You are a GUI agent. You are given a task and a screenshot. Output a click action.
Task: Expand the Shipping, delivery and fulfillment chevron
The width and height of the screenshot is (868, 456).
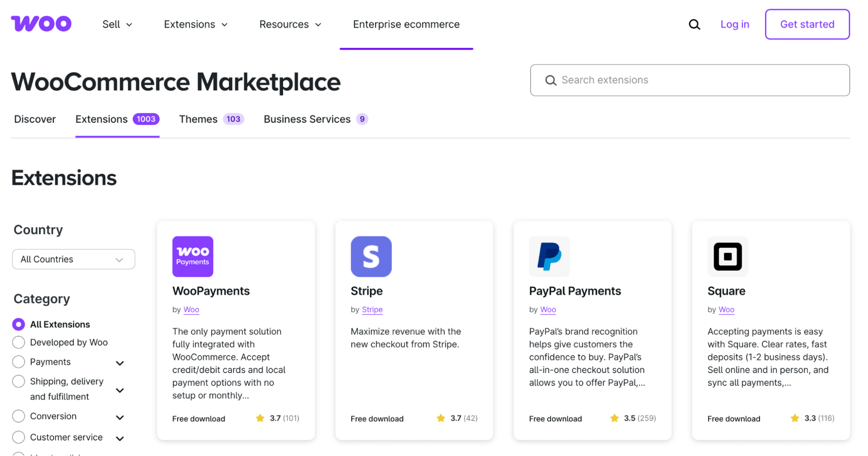click(120, 390)
